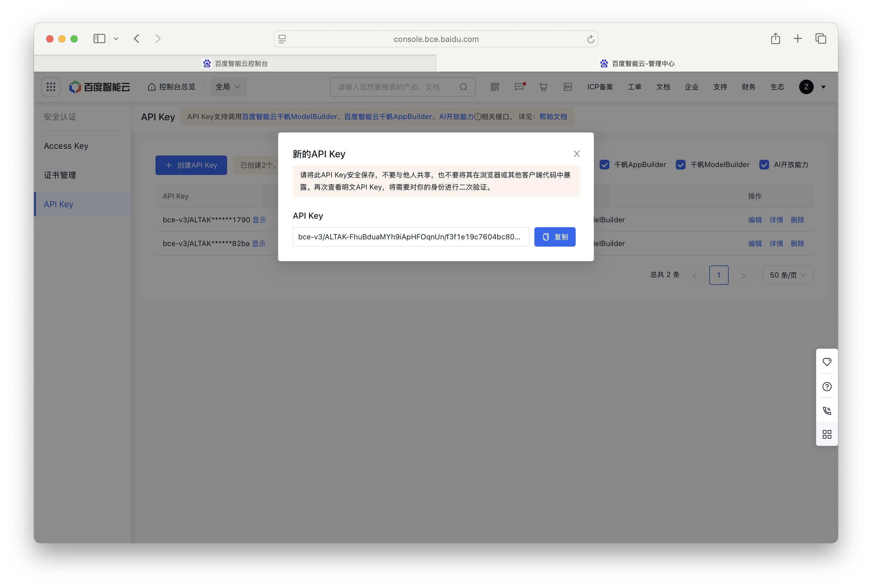Copy the new API Key
The width and height of the screenshot is (872, 588).
pyautogui.click(x=555, y=237)
